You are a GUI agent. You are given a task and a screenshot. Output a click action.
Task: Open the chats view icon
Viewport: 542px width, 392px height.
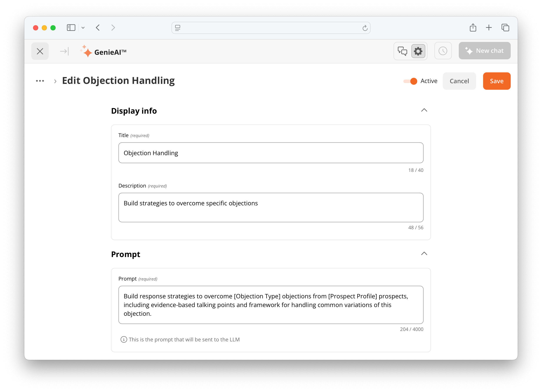click(x=402, y=51)
